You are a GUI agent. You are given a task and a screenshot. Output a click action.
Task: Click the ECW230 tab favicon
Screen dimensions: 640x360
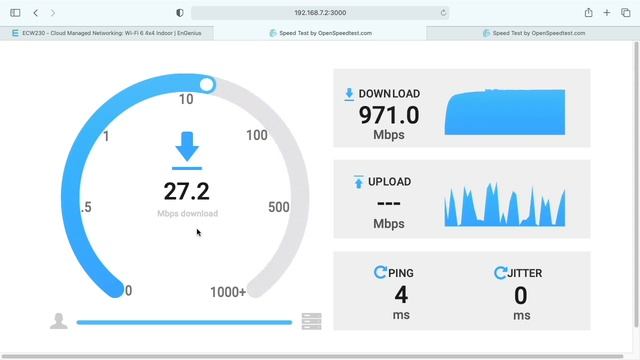15,33
